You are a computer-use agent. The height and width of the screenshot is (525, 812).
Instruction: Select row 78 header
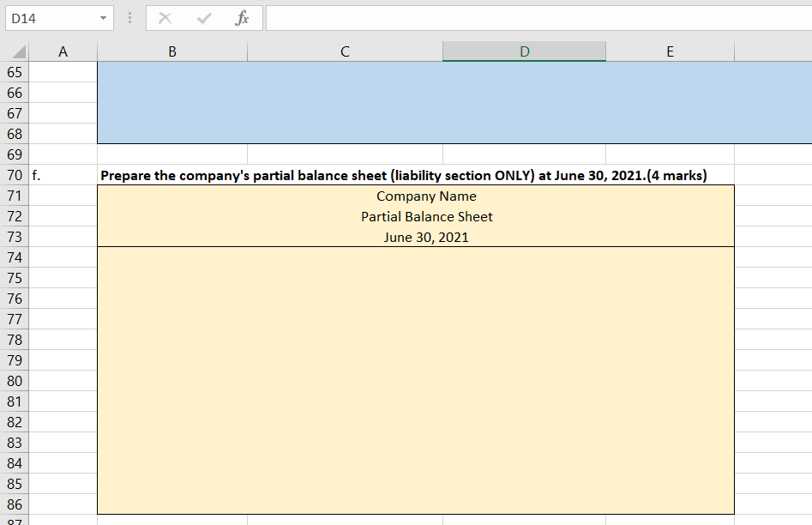click(15, 340)
